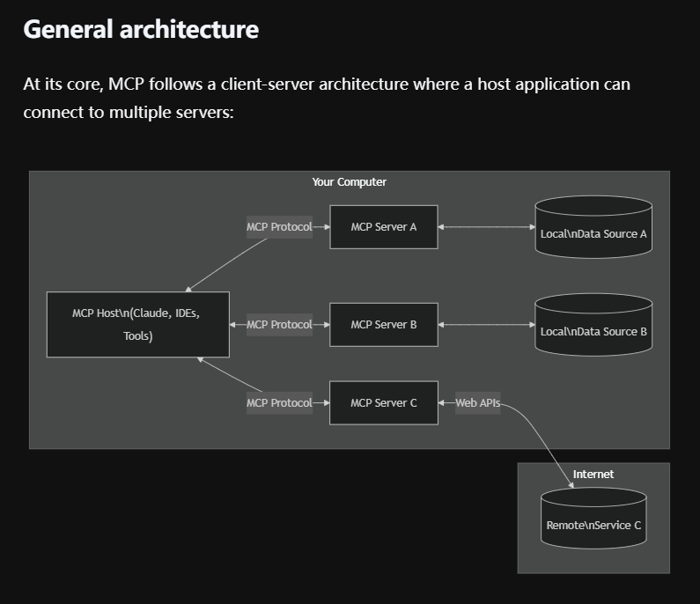Select the MCP Server B node

(x=384, y=325)
